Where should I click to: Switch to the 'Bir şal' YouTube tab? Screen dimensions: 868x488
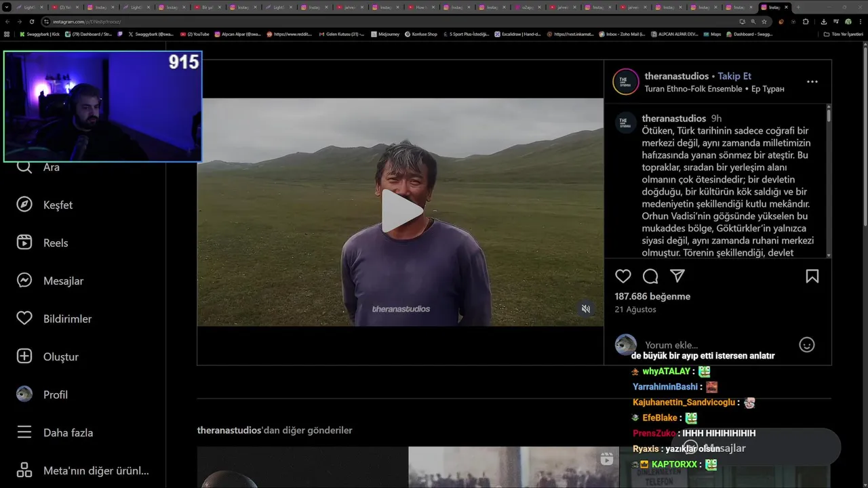click(x=208, y=7)
